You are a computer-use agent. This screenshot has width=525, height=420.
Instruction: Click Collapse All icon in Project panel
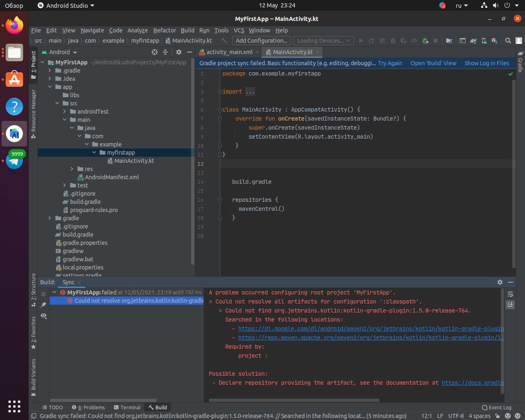coord(165,52)
